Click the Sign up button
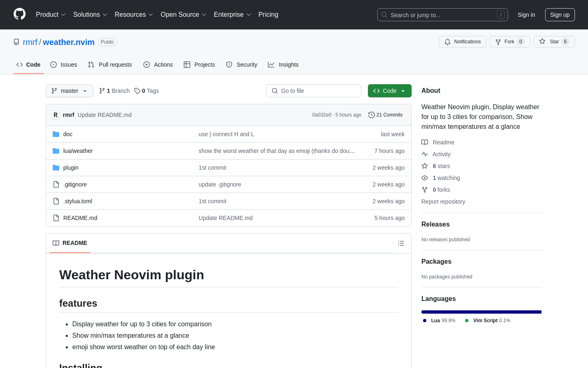 (x=560, y=15)
